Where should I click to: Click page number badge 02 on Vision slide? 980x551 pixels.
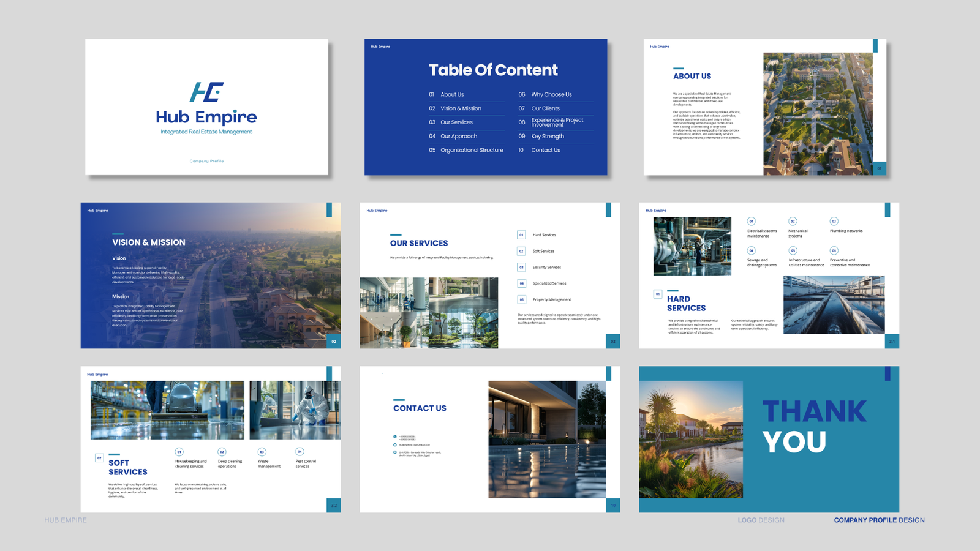(x=334, y=341)
